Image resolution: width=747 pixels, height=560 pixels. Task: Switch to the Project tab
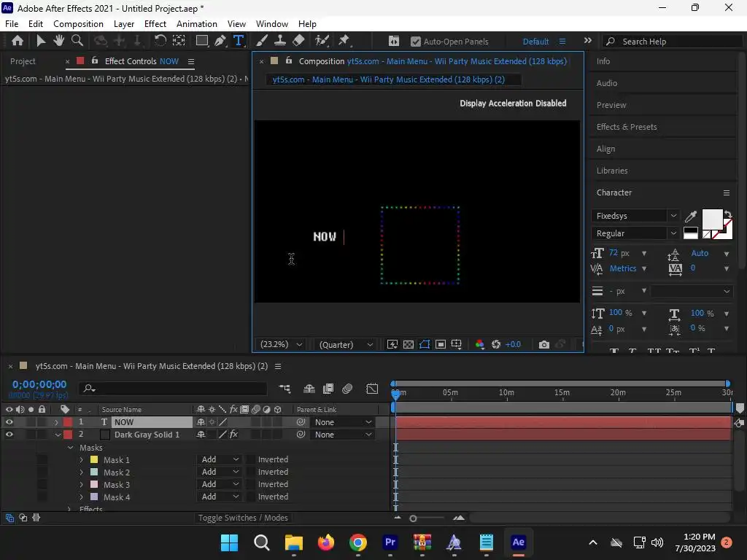[23, 61]
